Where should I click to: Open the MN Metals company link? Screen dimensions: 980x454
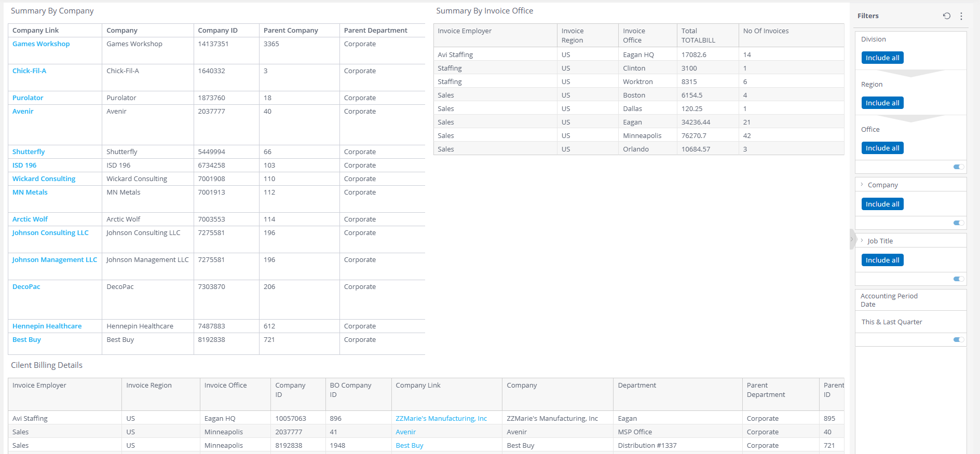[x=30, y=192]
